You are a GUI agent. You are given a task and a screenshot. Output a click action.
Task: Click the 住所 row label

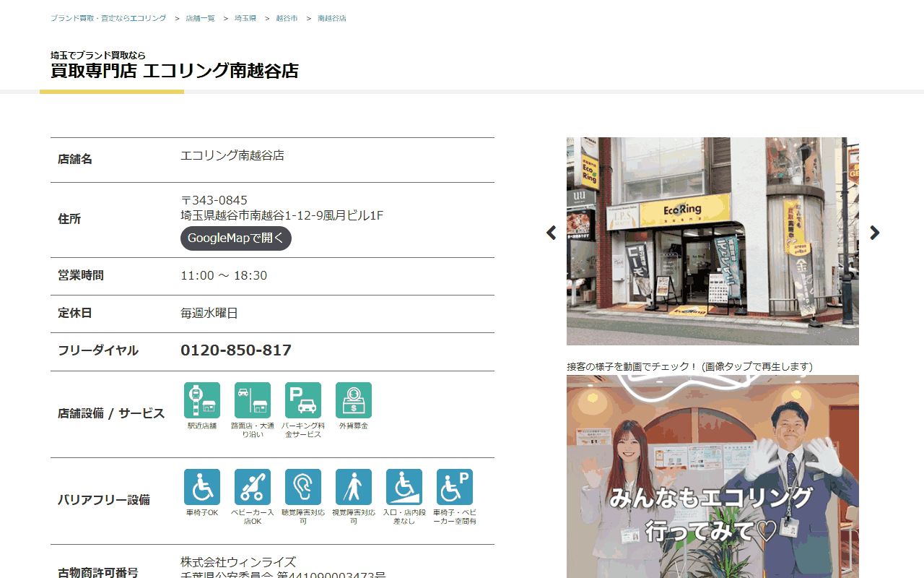tap(69, 219)
